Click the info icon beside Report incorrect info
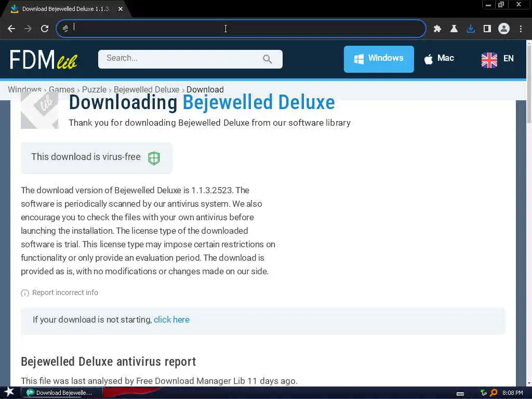 click(25, 293)
